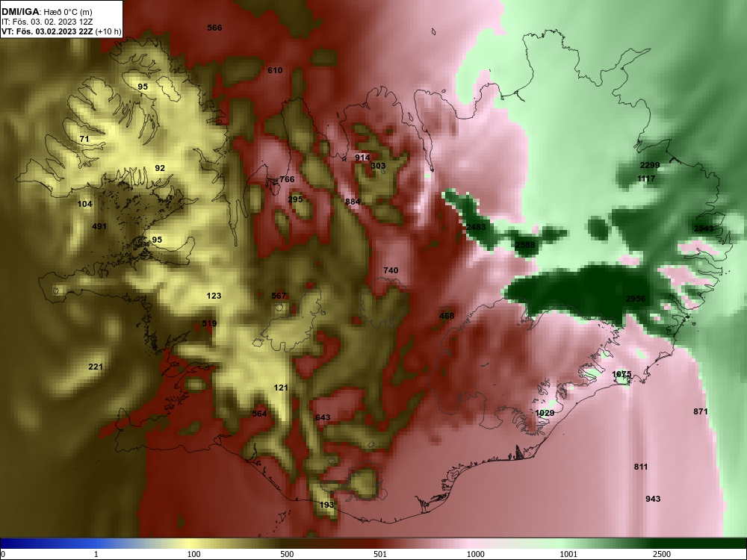Click the map value 104
The width and height of the screenshot is (747, 560).
point(85,204)
